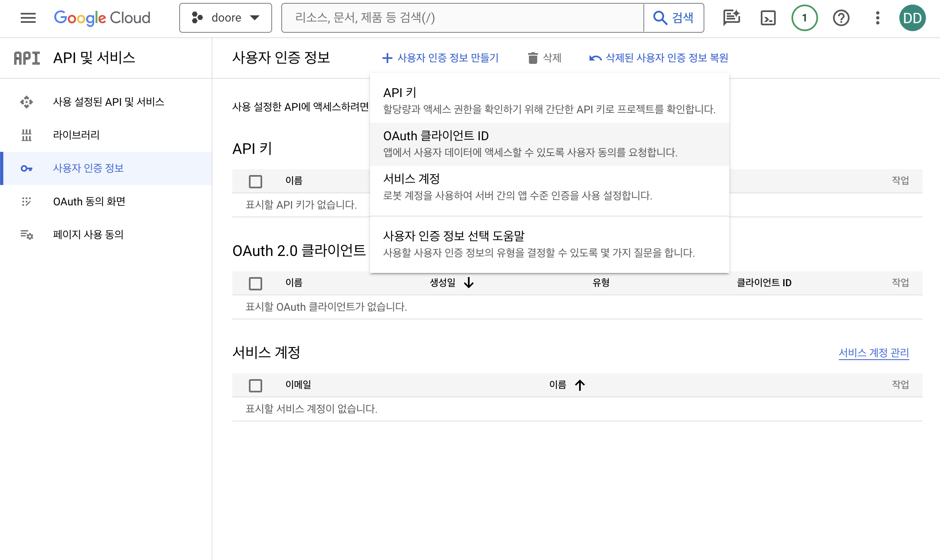Click the resource search input field
Screen dimensions: 940x560
463,18
